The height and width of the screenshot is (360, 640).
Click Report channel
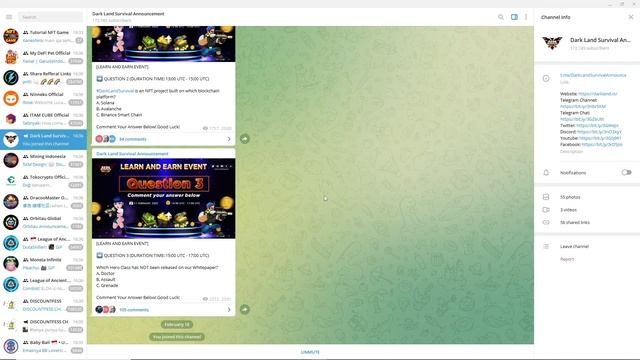(x=567, y=259)
